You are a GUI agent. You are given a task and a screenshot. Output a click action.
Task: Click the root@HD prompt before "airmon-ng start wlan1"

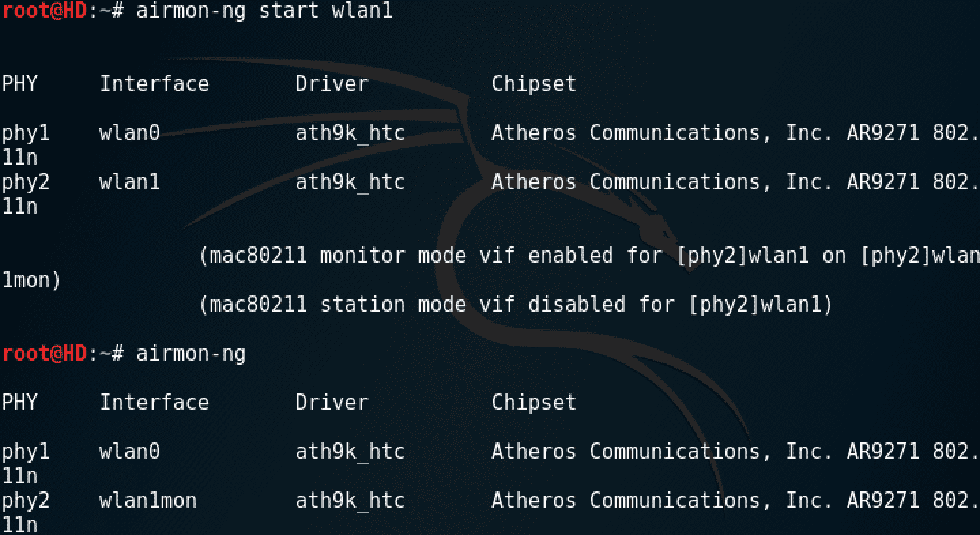(x=44, y=12)
